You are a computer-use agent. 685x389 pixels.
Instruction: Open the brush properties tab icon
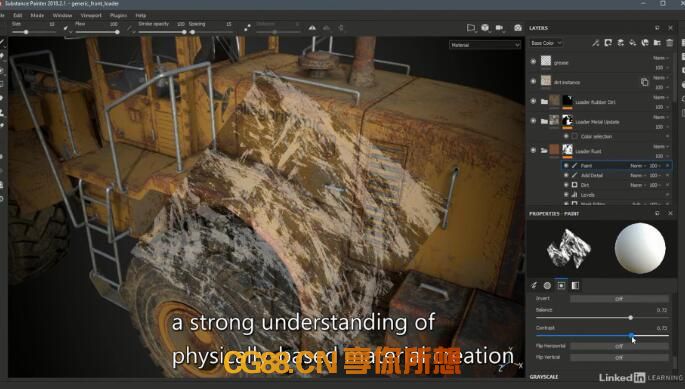534,285
